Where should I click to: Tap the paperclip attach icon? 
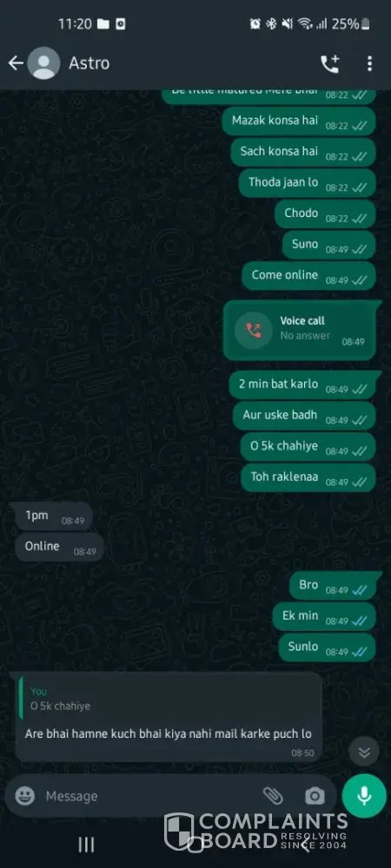(x=273, y=796)
